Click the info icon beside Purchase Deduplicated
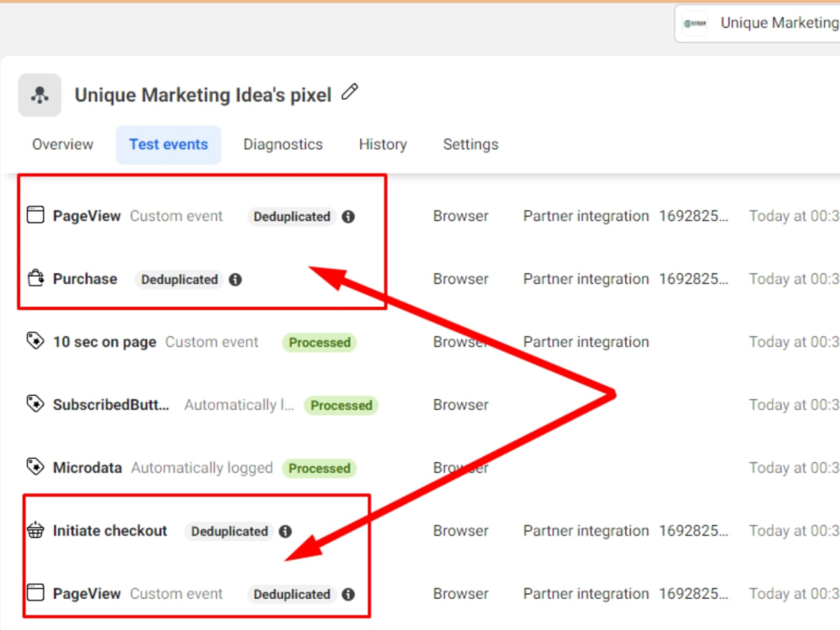 click(x=235, y=279)
